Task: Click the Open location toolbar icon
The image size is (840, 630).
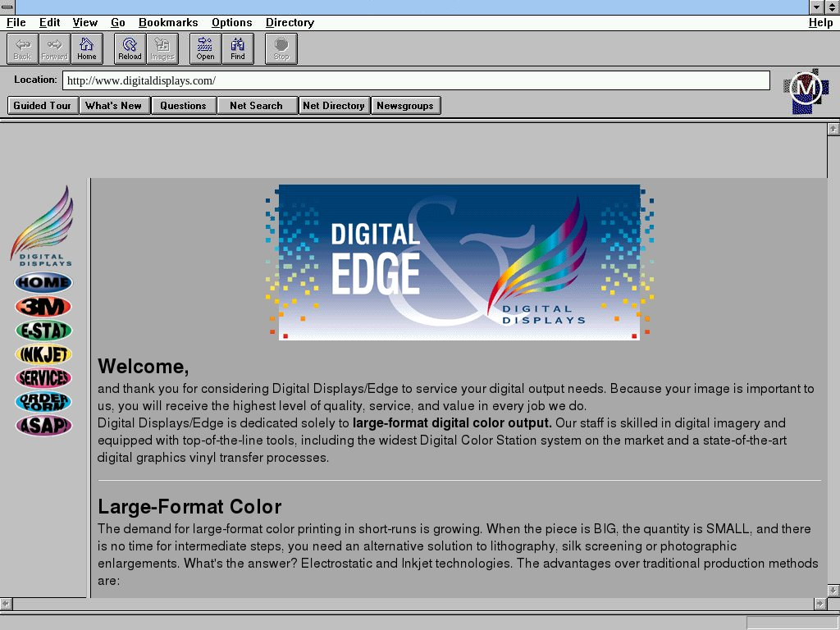Action: [205, 48]
